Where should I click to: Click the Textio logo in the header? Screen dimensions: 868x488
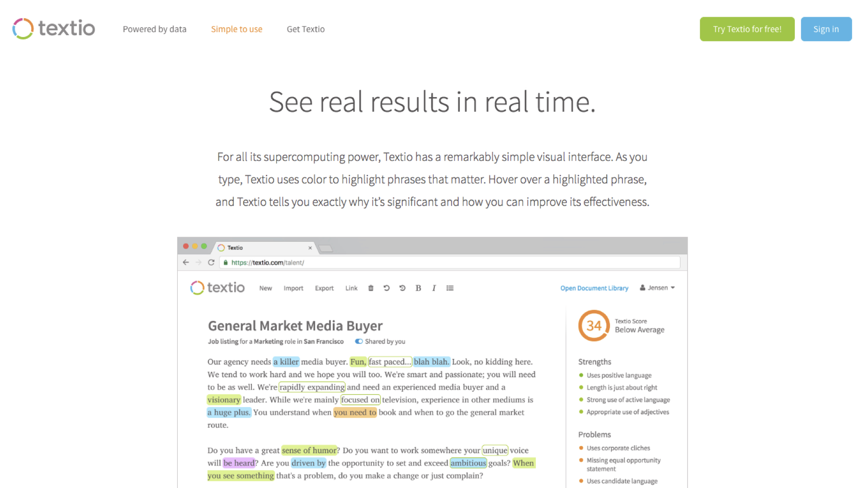point(54,28)
